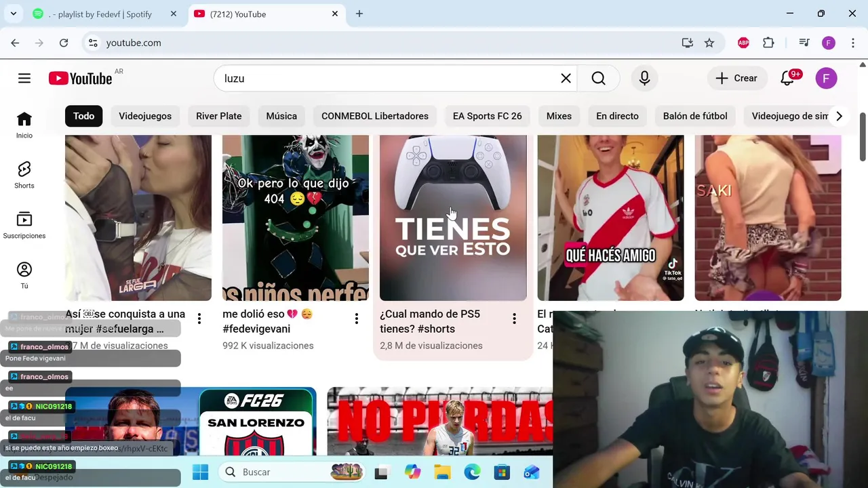868x488 pixels.
Task: Open Suscripciones in the sidebar
Action: coord(24,225)
